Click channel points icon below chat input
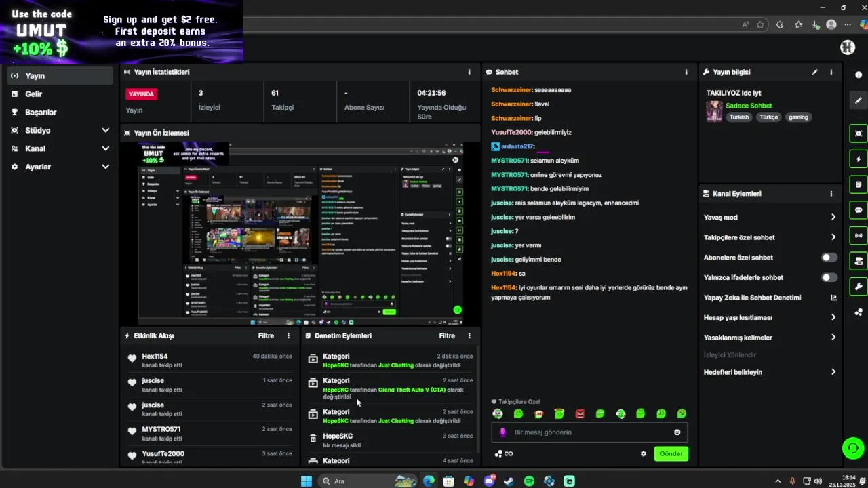The height and width of the screenshot is (488, 868). [x=498, y=454]
